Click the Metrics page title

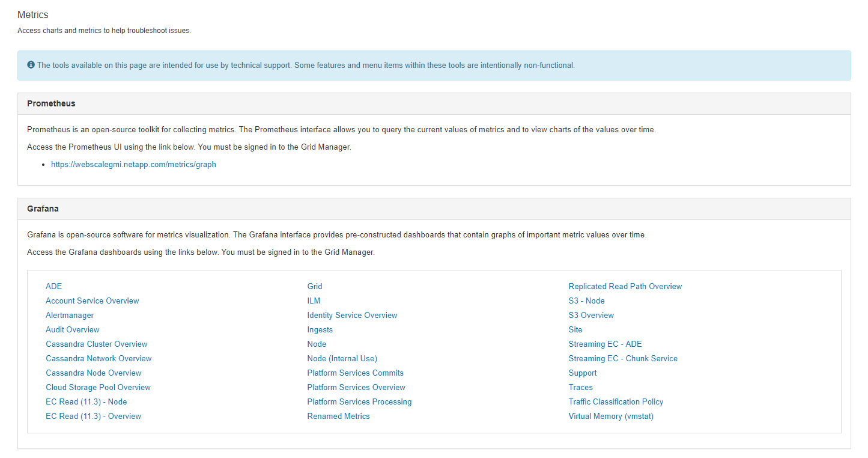click(x=33, y=14)
